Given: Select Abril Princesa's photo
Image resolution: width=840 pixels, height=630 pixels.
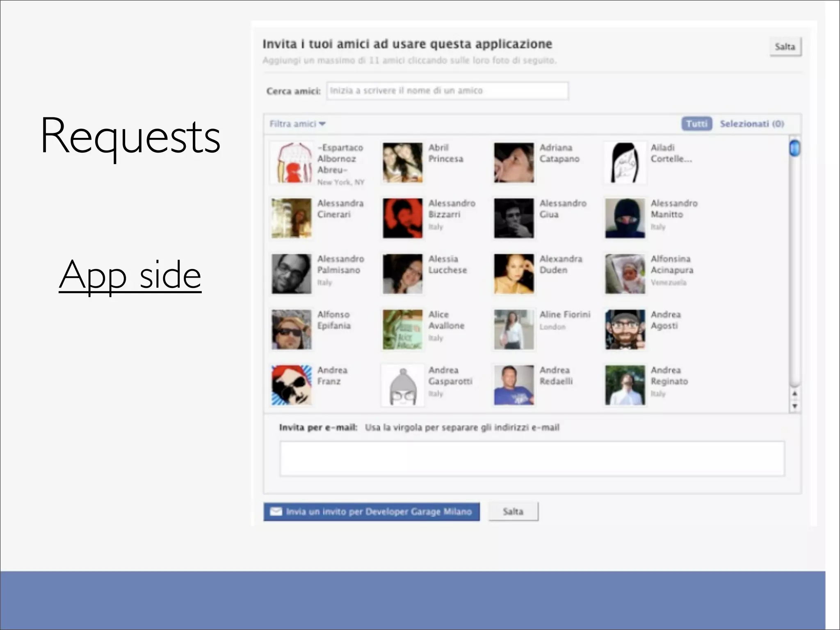Looking at the screenshot, I should (x=403, y=162).
